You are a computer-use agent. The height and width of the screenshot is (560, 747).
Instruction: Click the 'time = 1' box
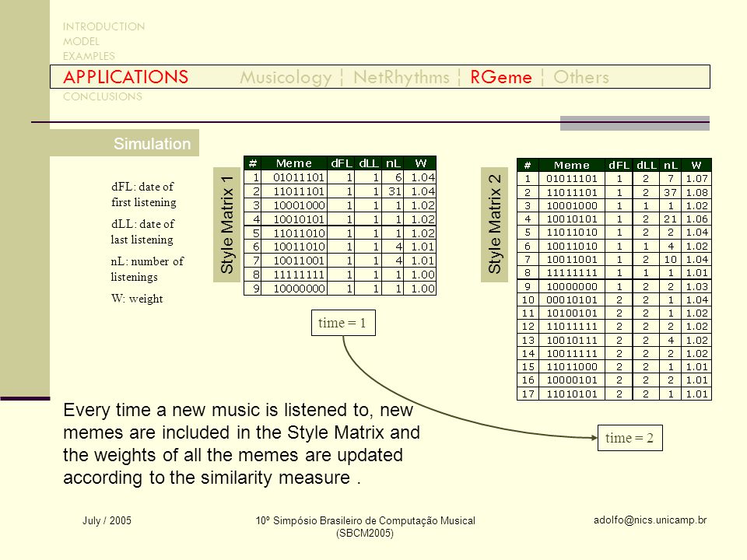coord(343,323)
